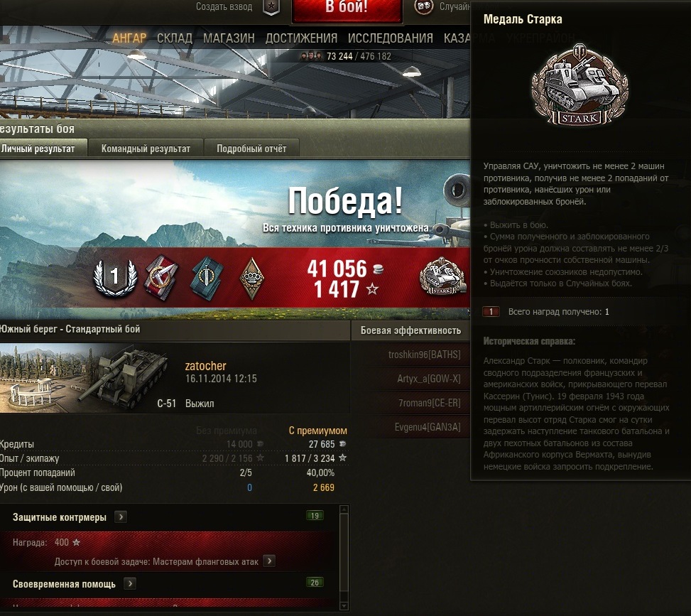The width and height of the screenshot is (691, 616).
Task: Click the Создать взвод platoon link
Action: (x=224, y=6)
